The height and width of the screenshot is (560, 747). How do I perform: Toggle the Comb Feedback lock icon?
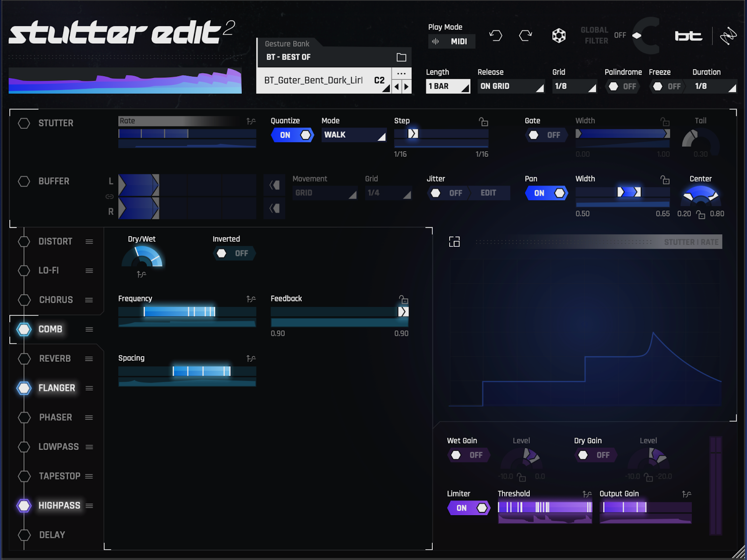pyautogui.click(x=404, y=300)
